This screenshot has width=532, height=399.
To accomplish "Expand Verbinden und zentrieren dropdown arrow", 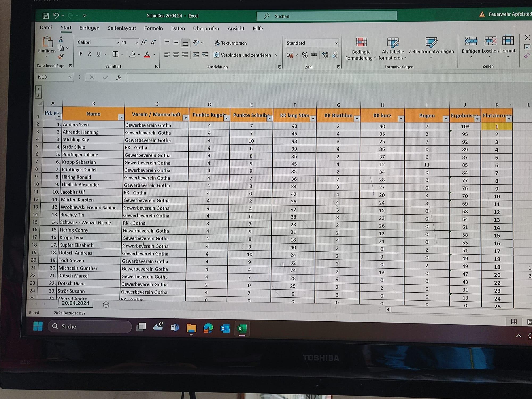I will click(x=276, y=55).
